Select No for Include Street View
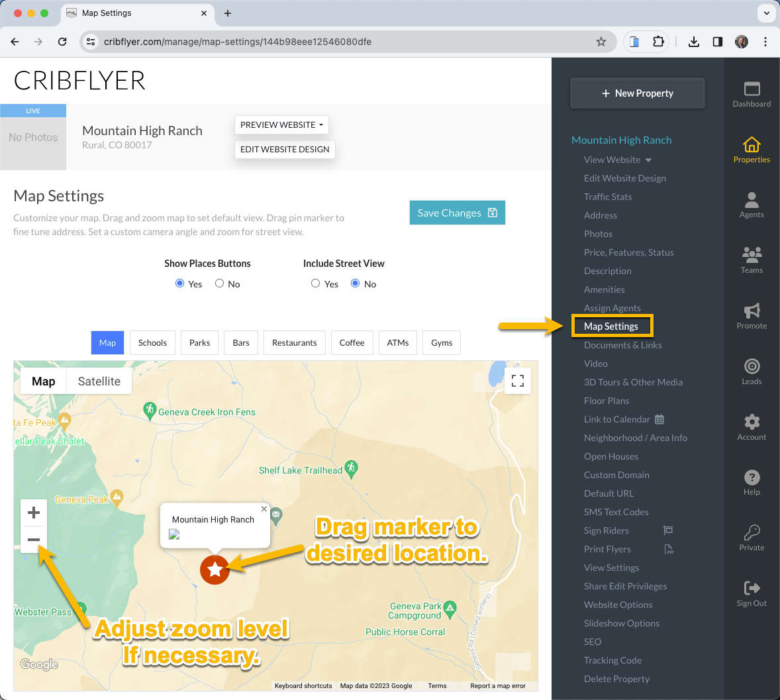Viewport: 780px width, 700px height. (355, 283)
